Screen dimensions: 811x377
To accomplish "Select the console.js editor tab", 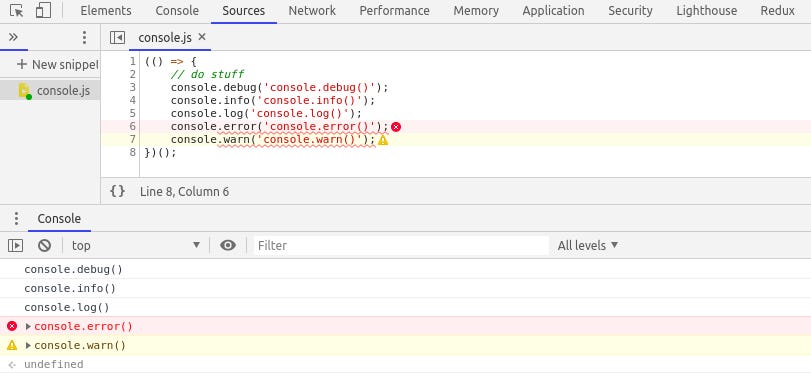I will click(x=165, y=37).
